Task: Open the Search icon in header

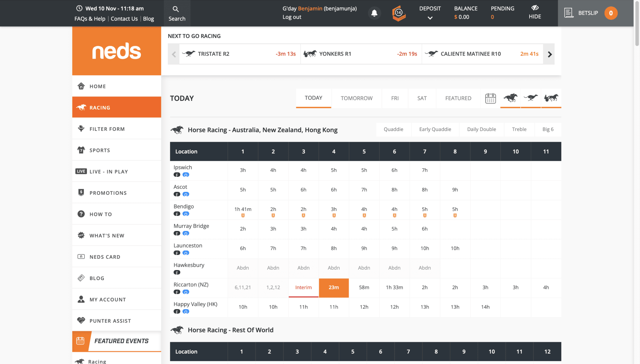Action: click(176, 9)
